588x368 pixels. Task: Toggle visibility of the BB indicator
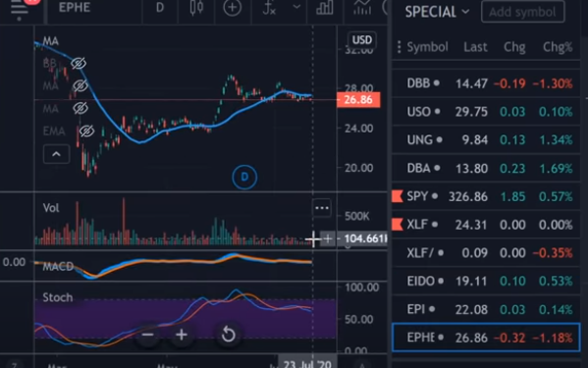[x=79, y=64]
